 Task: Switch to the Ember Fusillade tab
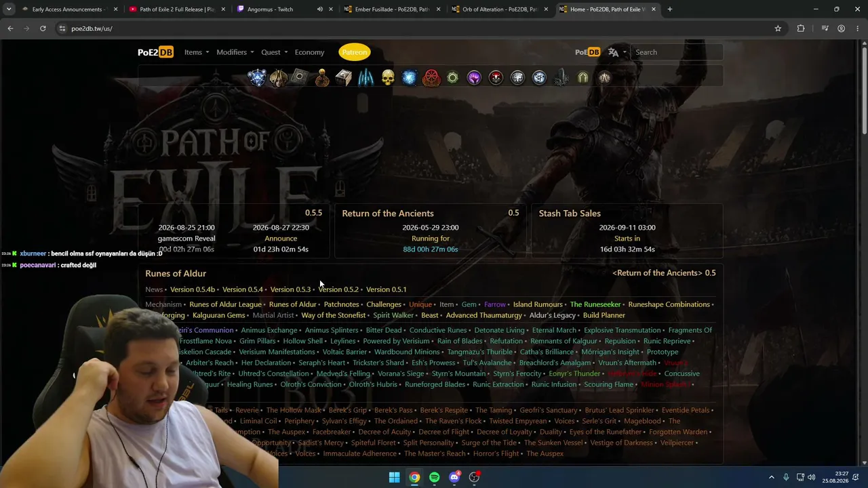pyautogui.click(x=391, y=9)
